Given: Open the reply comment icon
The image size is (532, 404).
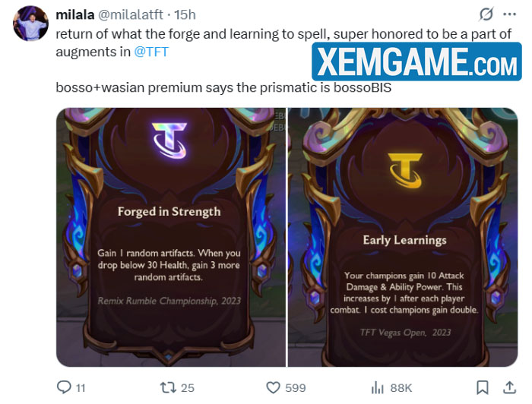Looking at the screenshot, I should tap(64, 387).
